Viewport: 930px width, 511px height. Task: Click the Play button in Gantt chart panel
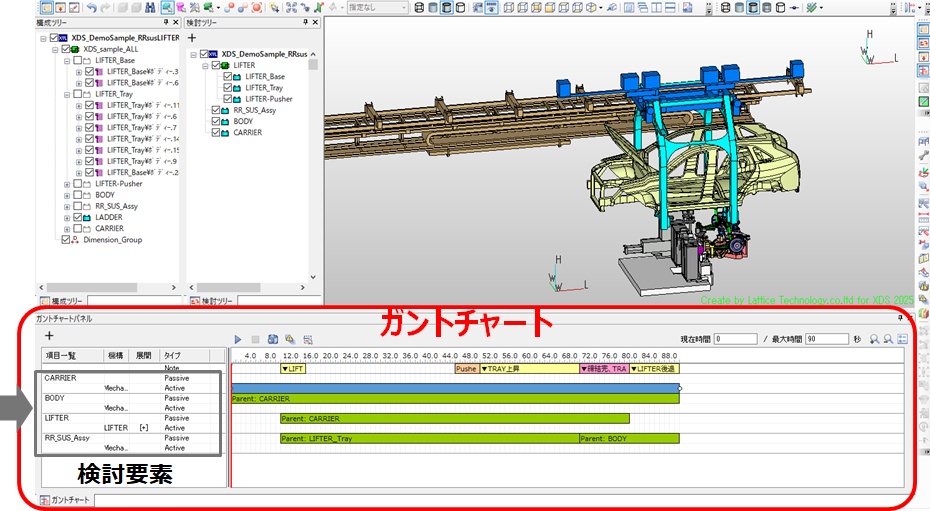pos(238,340)
